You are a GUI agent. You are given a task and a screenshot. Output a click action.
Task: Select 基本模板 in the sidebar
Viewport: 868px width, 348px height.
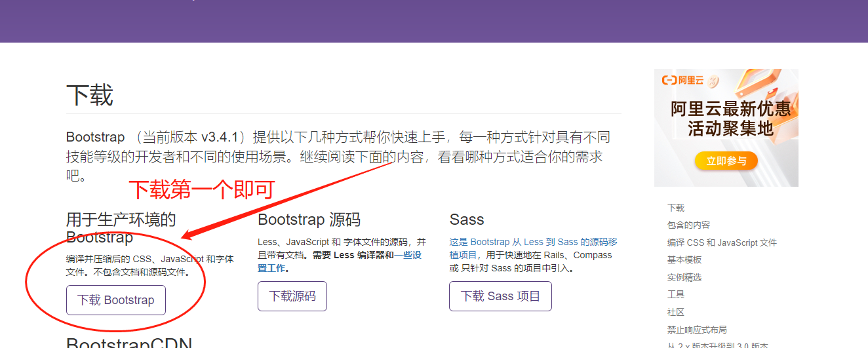(684, 260)
